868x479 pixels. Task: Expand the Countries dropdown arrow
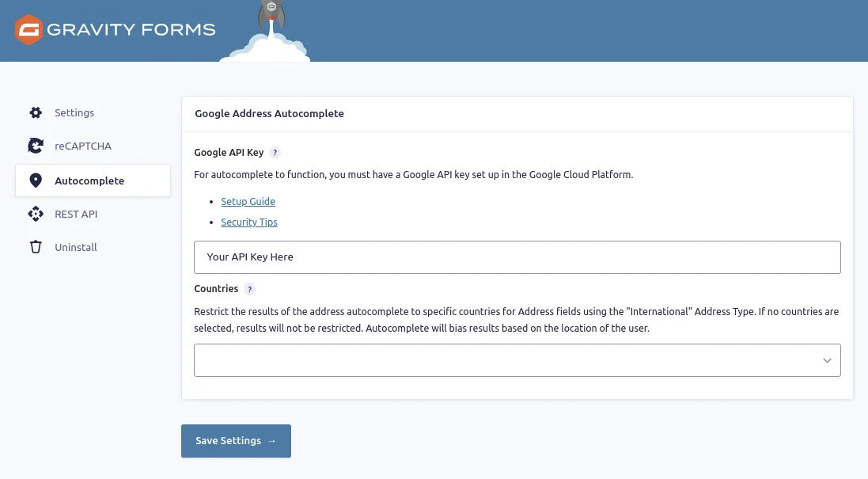[827, 360]
